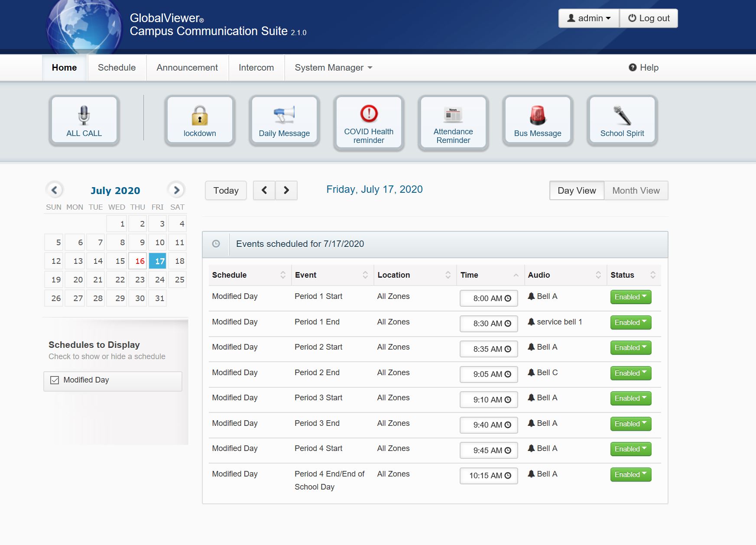The height and width of the screenshot is (545, 756).
Task: Edit the 9:45 AM time field
Action: tap(489, 451)
